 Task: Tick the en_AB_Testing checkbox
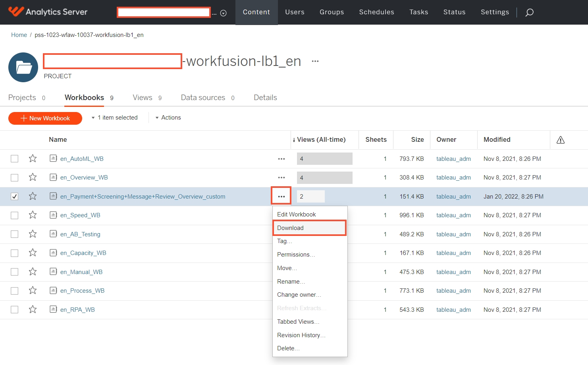tap(15, 234)
